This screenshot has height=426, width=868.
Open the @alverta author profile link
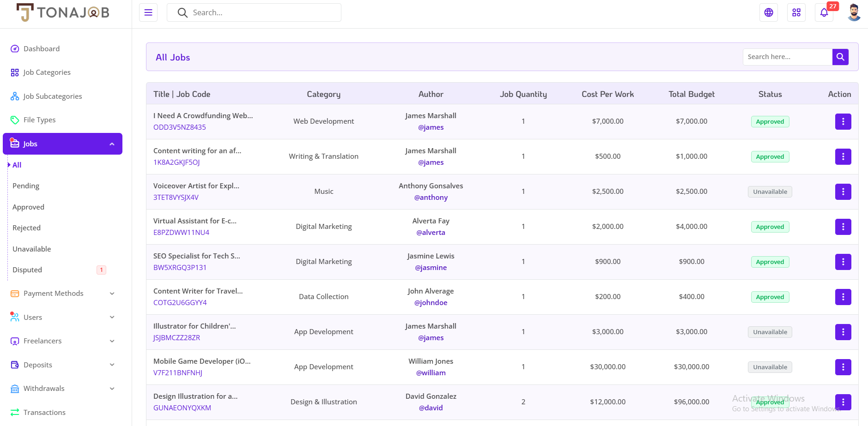click(x=431, y=233)
